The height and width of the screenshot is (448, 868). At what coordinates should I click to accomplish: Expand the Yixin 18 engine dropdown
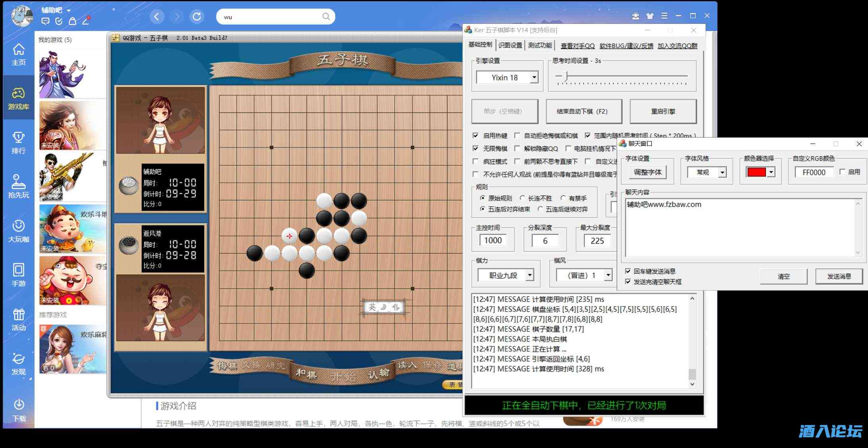coord(534,78)
